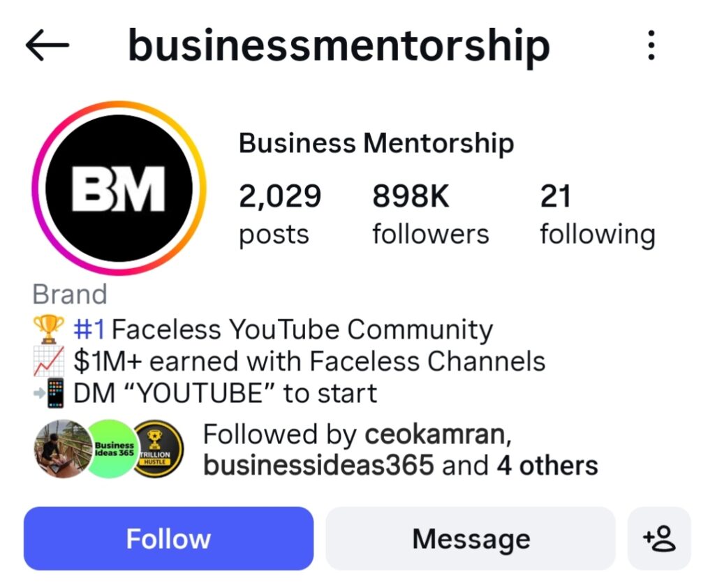
Task: Tap the trophy emoji in the bio
Action: 48,329
